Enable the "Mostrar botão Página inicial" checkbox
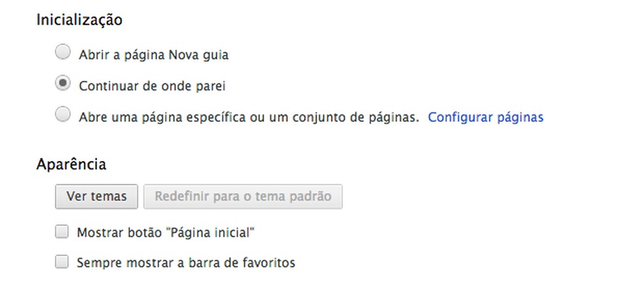Screen dimensions: 644x288 tap(62, 231)
